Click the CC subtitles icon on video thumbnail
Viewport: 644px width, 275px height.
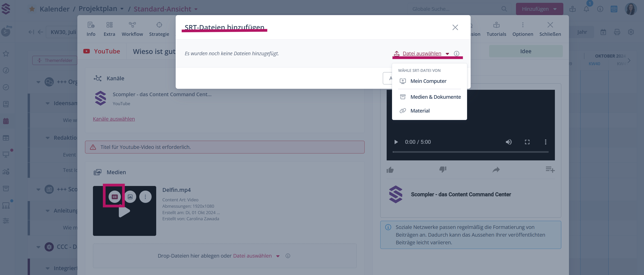click(x=114, y=197)
